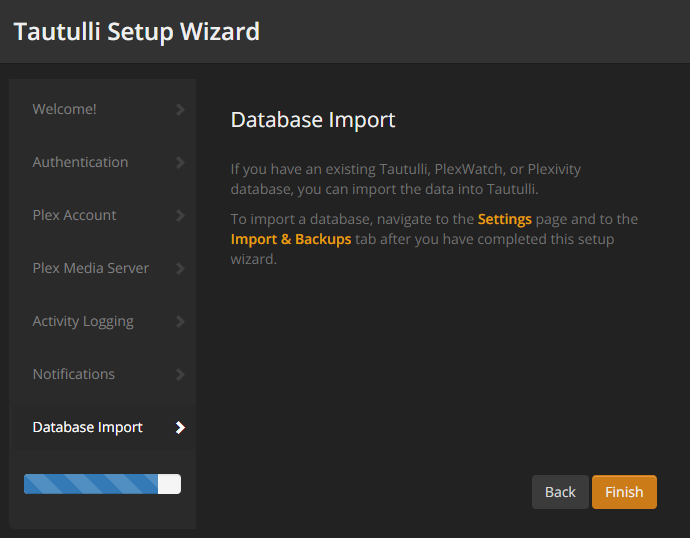Click the Back button
690x538 pixels.
[x=560, y=492]
